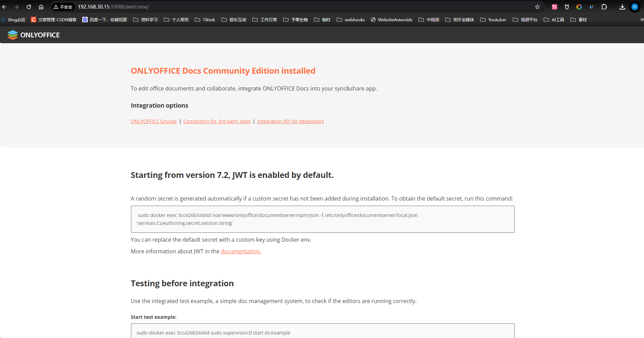Click the 'Integration options' subheading
The width and height of the screenshot is (644, 338).
[x=159, y=106]
